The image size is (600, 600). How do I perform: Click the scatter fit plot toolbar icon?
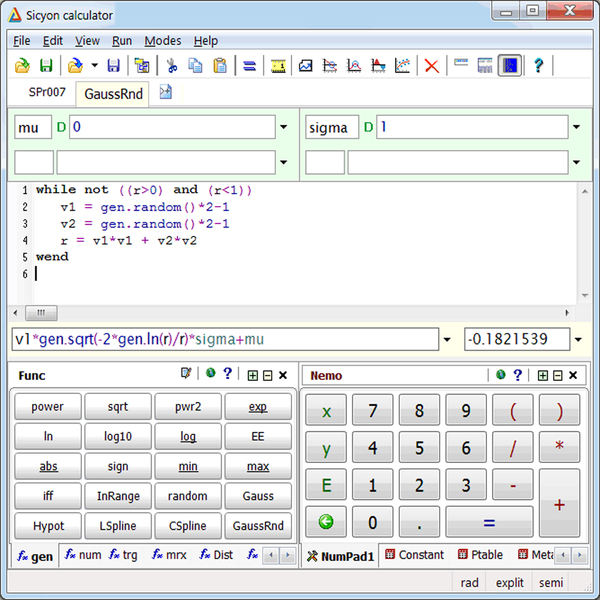402,66
